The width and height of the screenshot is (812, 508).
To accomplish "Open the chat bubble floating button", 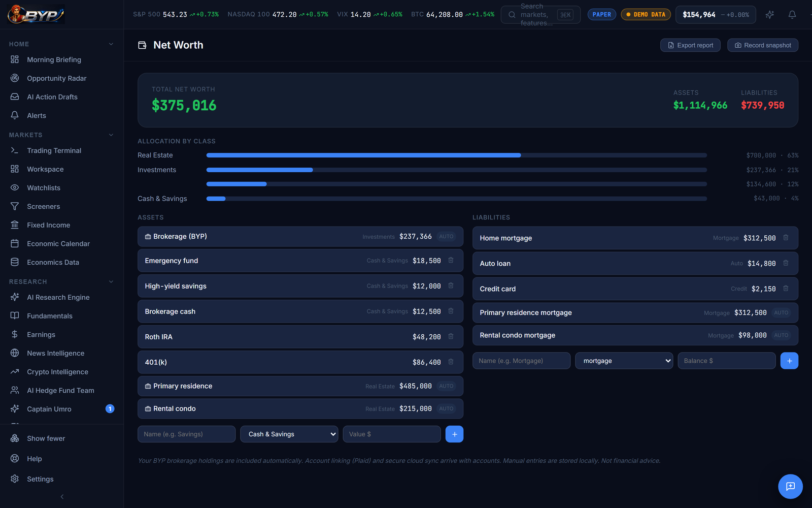I will (x=790, y=486).
